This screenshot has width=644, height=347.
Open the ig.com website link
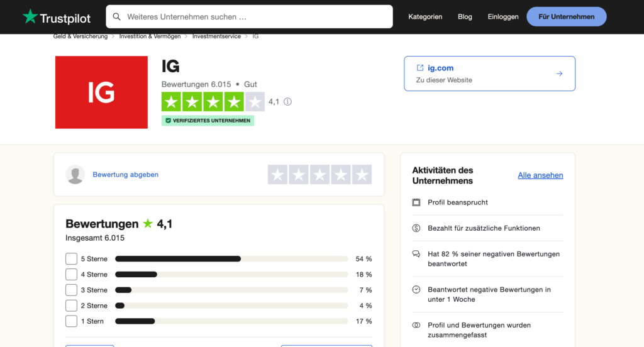489,74
